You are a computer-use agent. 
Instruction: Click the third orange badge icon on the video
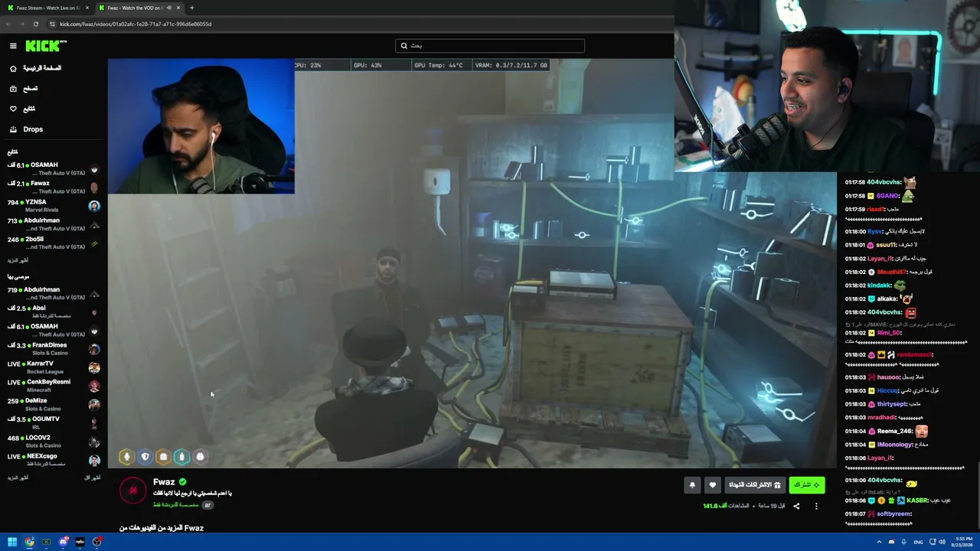[x=163, y=457]
